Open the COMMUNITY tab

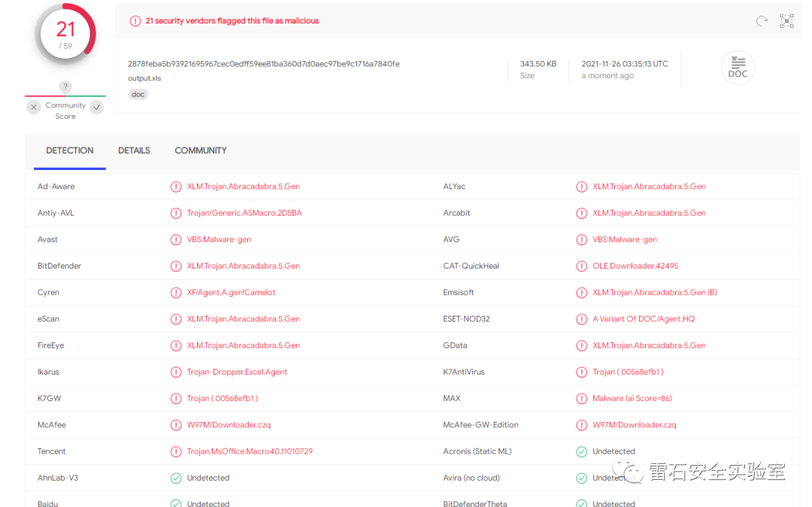[201, 150]
